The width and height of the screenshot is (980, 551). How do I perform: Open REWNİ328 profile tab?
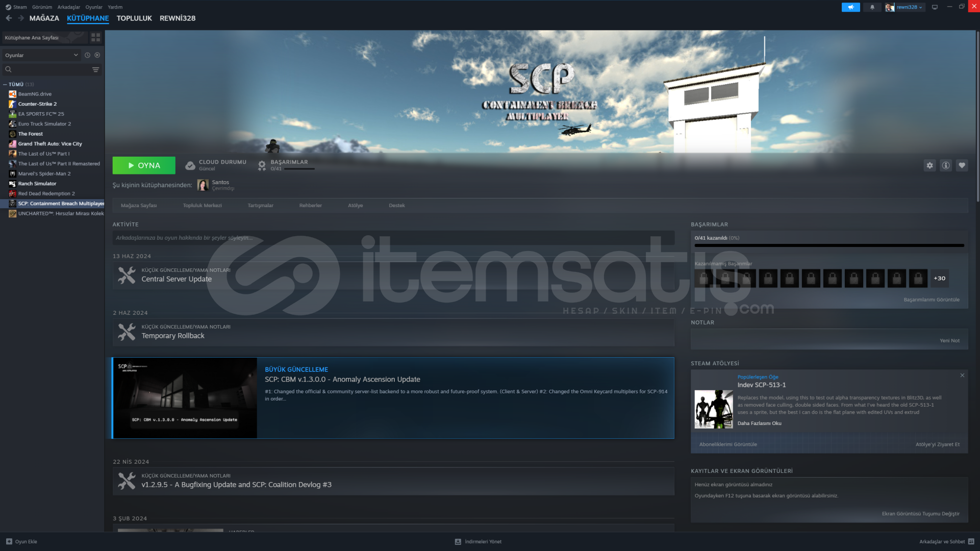coord(178,18)
